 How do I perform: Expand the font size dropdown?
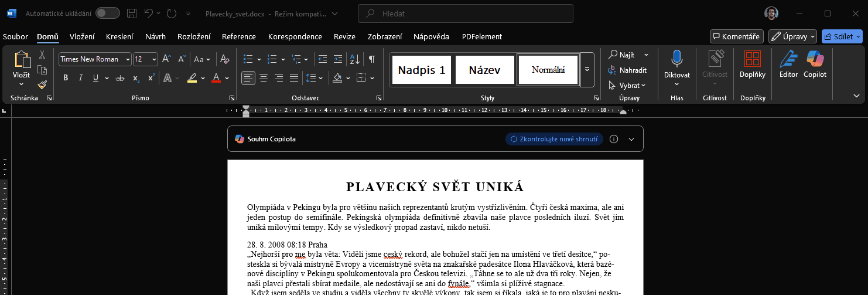[x=154, y=59]
